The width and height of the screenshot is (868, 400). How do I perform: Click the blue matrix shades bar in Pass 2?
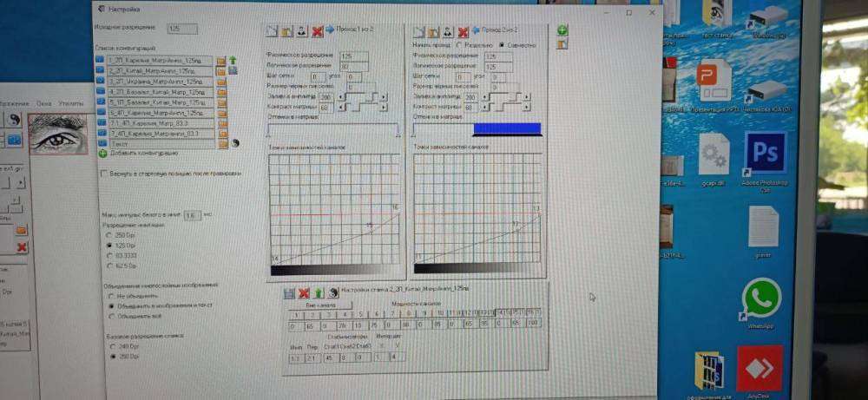(x=507, y=128)
